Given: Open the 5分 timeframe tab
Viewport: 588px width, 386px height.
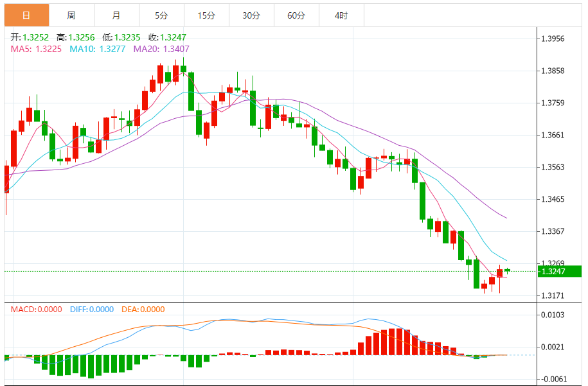Looking at the screenshot, I should click(x=162, y=15).
